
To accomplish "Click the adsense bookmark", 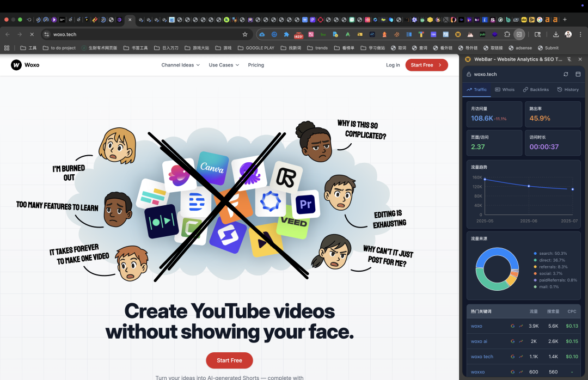I will coord(520,48).
